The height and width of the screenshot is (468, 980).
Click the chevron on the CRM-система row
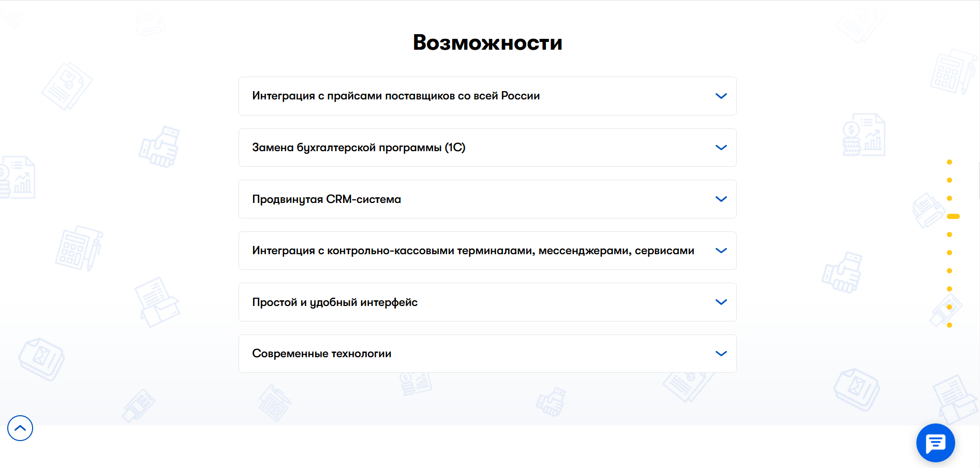721,199
